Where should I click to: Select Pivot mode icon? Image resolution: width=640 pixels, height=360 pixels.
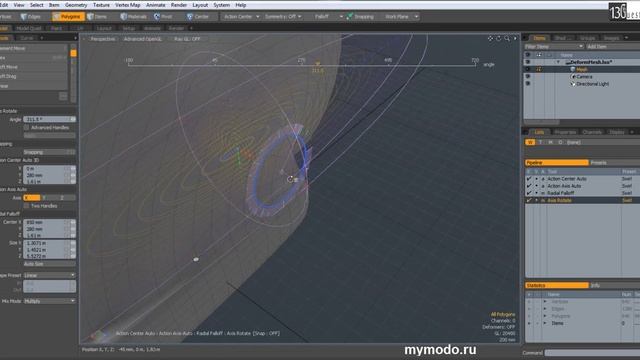coord(157,17)
